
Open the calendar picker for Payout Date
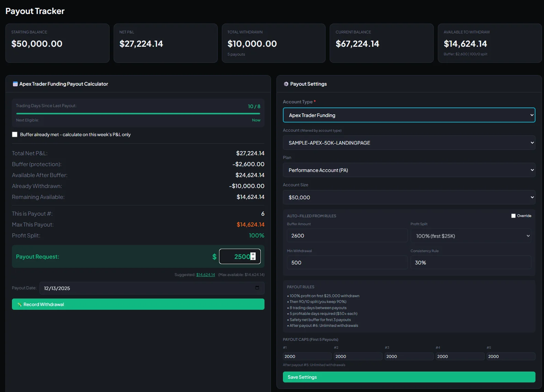click(257, 288)
